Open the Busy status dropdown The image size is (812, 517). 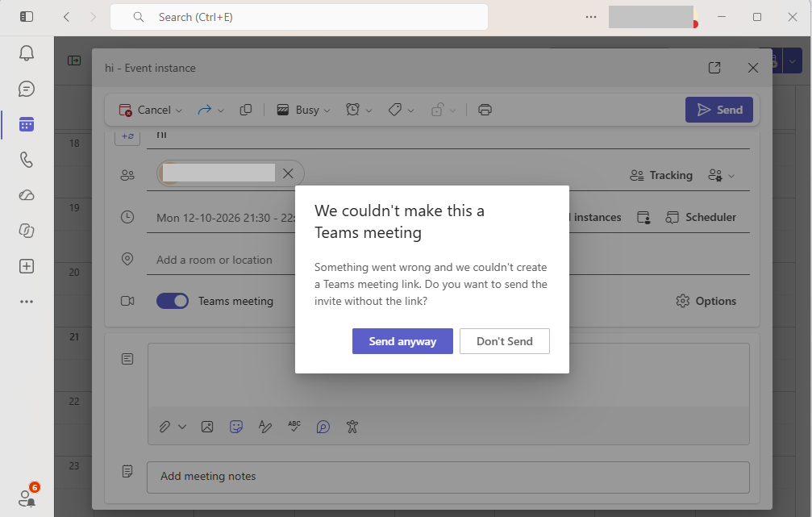303,110
